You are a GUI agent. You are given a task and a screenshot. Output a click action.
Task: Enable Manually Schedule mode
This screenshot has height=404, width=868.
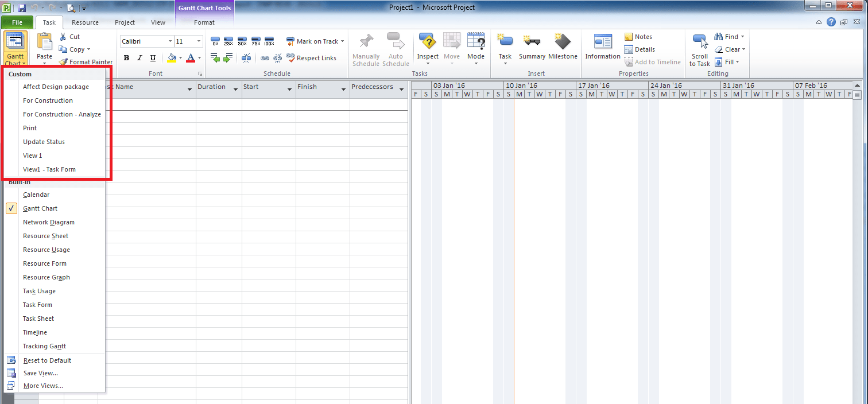[366, 49]
